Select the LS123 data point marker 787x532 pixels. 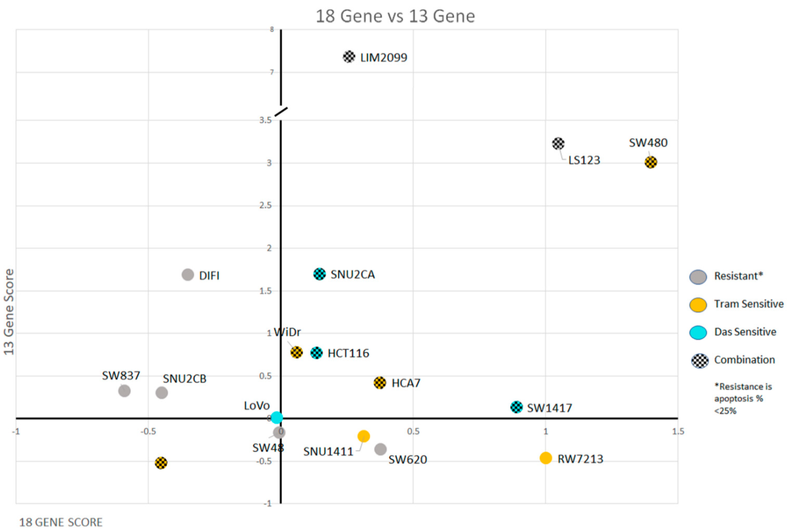pos(558,143)
